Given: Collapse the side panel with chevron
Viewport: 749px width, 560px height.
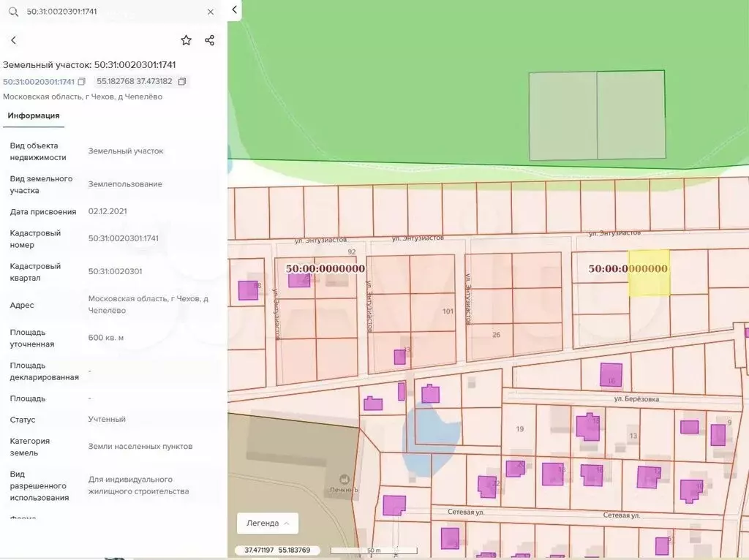Looking at the screenshot, I should click(x=235, y=10).
